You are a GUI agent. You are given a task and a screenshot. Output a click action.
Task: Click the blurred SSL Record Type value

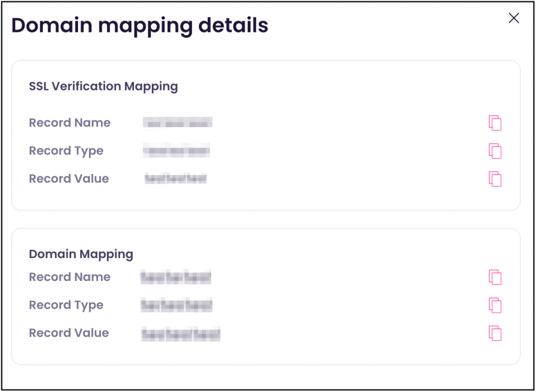(177, 151)
